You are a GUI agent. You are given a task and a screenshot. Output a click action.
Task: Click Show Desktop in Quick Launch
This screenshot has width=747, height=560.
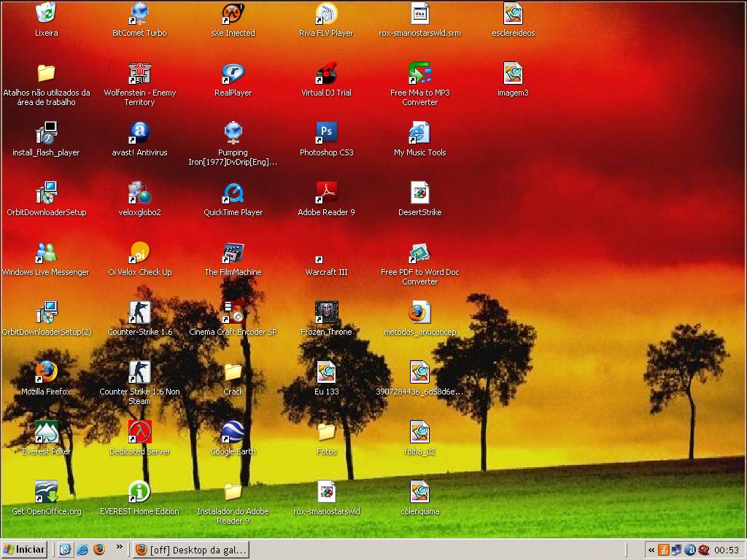(65, 550)
